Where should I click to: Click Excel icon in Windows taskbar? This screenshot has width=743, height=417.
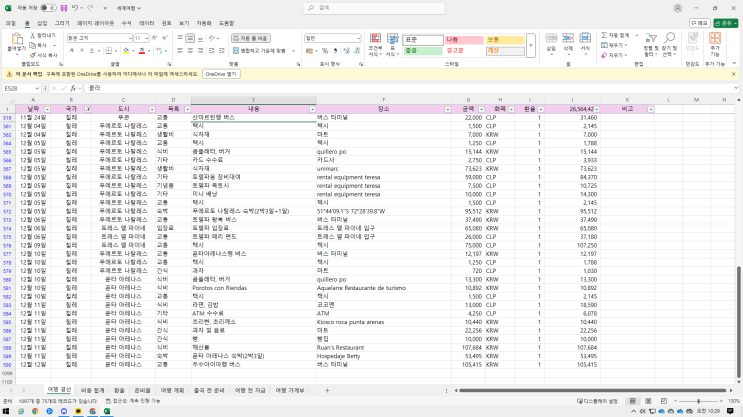(107, 411)
